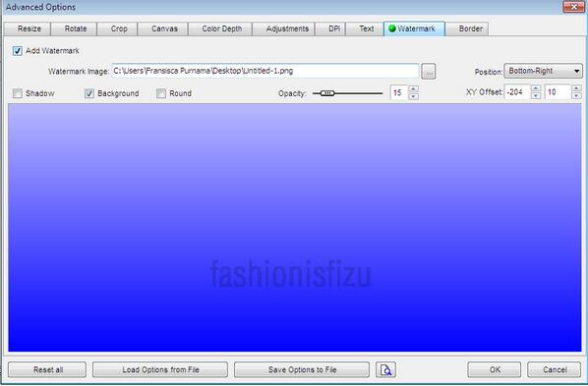588x386 pixels.
Task: Enable the Shadow checkbox
Action: [18, 93]
